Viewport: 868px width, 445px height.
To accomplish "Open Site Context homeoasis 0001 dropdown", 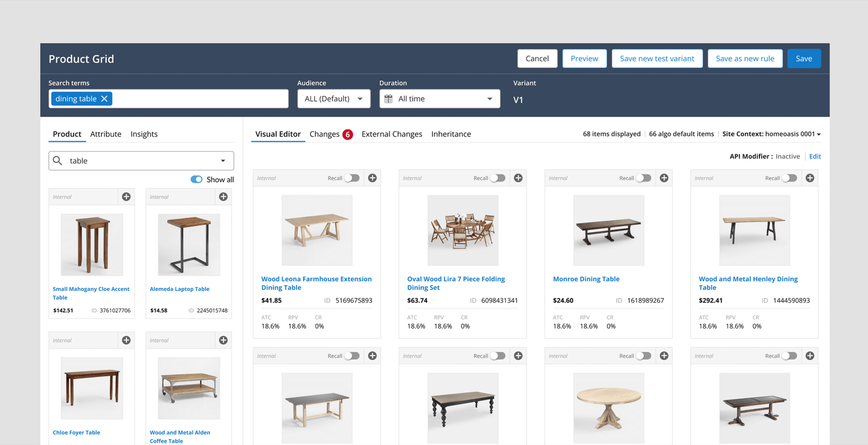I will coord(771,134).
